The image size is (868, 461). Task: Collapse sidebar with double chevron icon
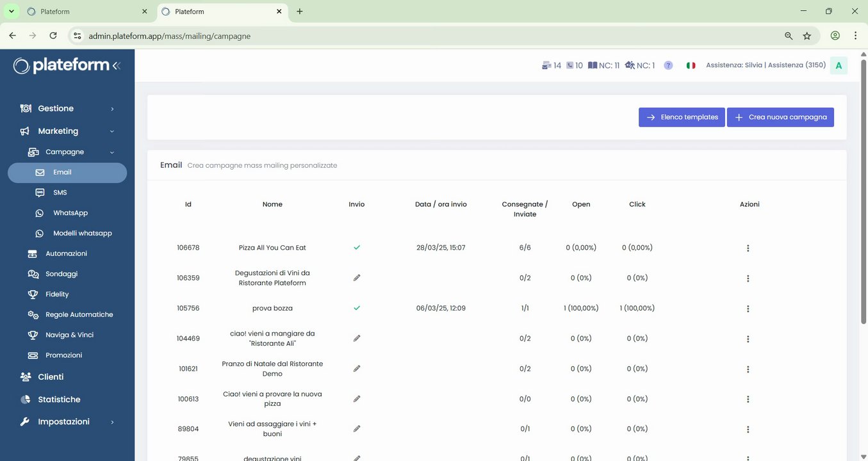click(x=116, y=65)
